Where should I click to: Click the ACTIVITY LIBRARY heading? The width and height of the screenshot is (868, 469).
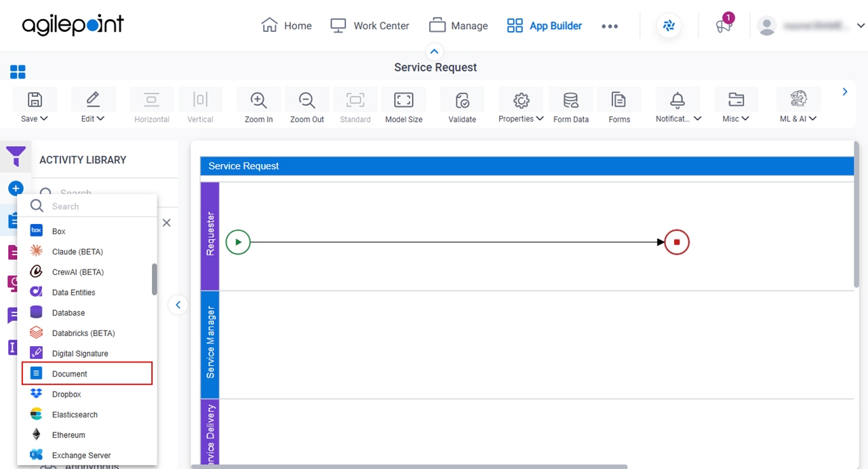[83, 160]
